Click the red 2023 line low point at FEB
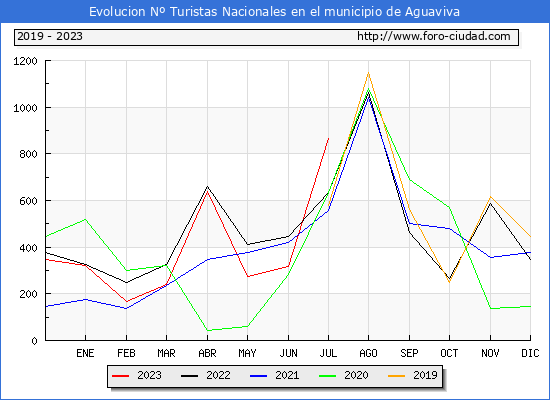 click(126, 302)
